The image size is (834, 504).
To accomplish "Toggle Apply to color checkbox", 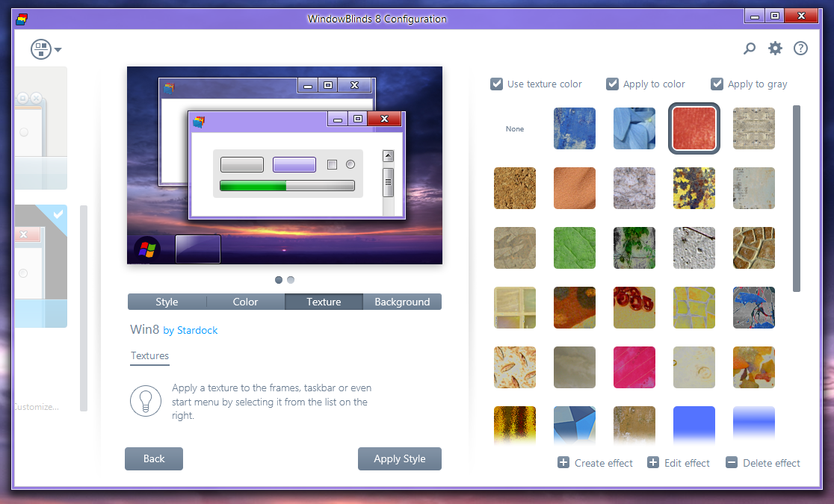I will tap(612, 84).
